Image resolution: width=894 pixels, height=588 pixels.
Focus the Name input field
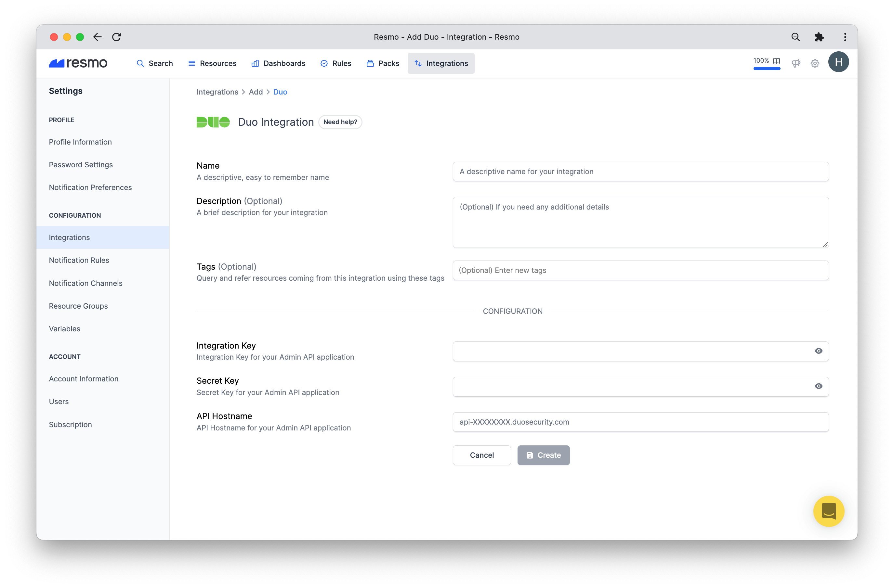click(x=640, y=172)
